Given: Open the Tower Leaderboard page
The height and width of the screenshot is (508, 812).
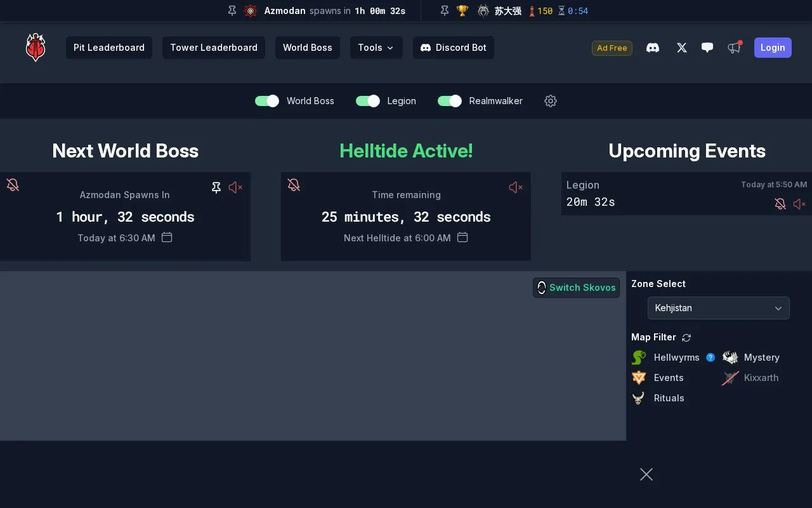Looking at the screenshot, I should pyautogui.click(x=214, y=48).
